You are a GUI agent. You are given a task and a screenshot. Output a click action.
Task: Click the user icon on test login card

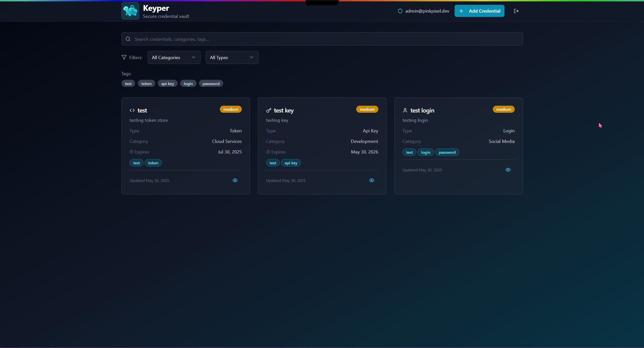pyautogui.click(x=405, y=110)
